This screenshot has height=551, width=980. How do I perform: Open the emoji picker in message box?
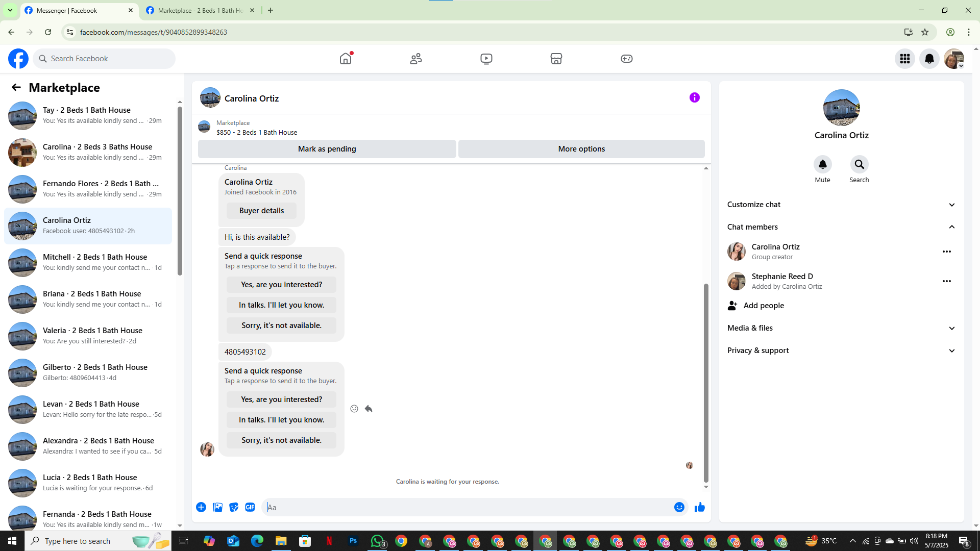679,507
